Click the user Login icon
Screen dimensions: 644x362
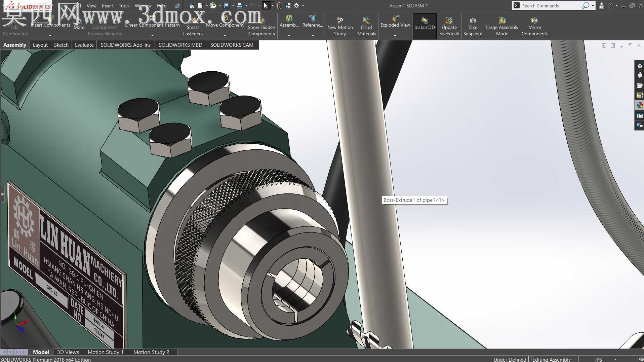[x=601, y=6]
